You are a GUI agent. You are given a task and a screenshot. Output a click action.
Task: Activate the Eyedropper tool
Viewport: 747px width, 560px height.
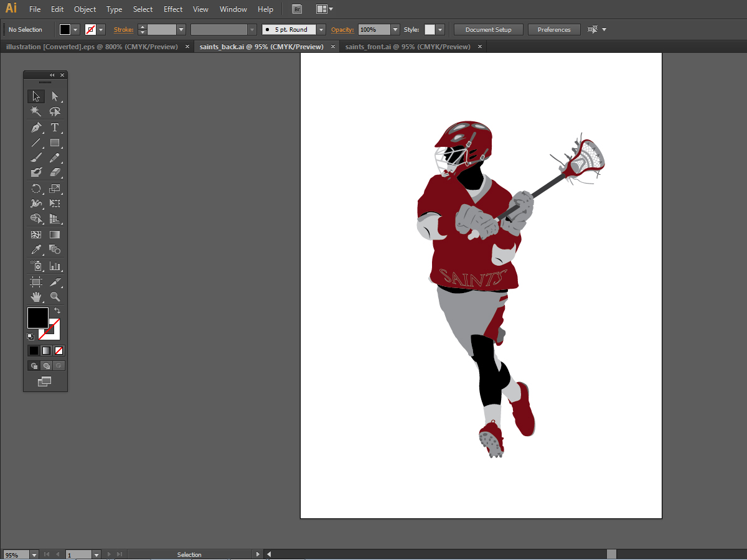(36, 250)
